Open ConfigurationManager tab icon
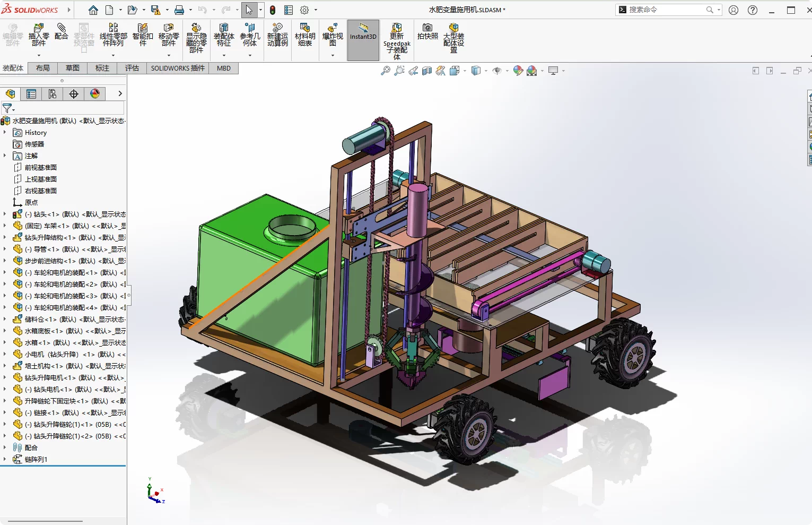 [53, 94]
